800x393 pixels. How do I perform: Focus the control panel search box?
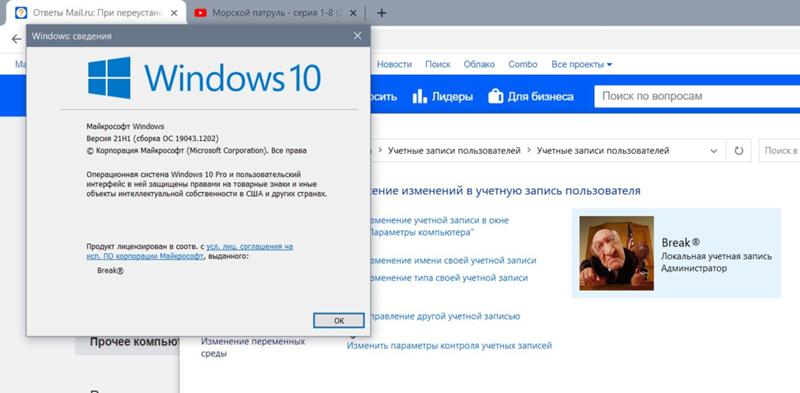[779, 151]
